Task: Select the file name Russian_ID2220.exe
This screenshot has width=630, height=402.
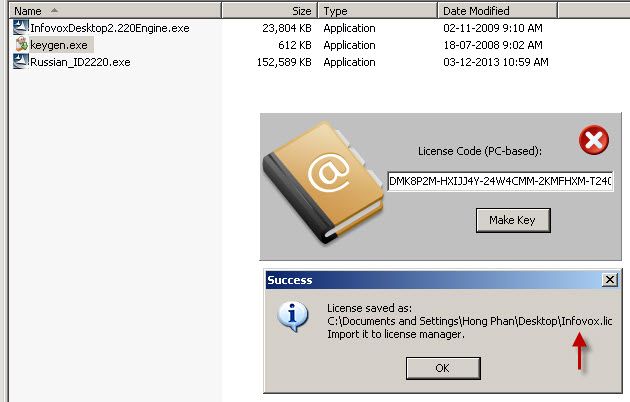Action: pos(80,62)
